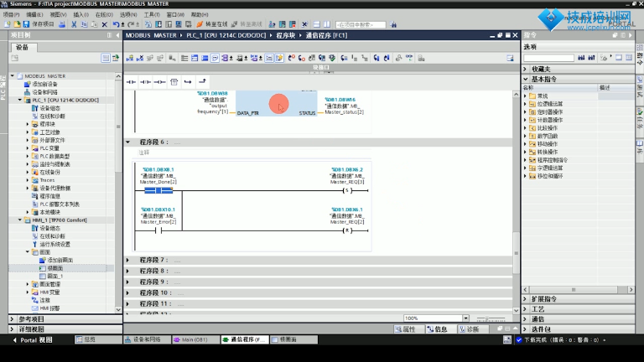Toggle the details view icon in project tree
Screen dimensions: 644x362
[106, 59]
